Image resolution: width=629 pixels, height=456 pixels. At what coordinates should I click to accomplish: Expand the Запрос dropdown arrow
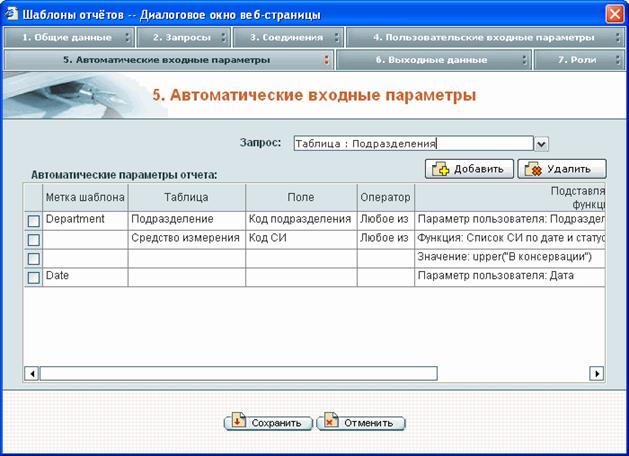pos(541,144)
